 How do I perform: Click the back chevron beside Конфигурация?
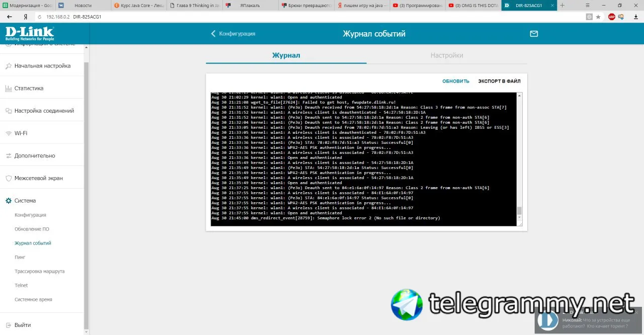[x=213, y=34]
